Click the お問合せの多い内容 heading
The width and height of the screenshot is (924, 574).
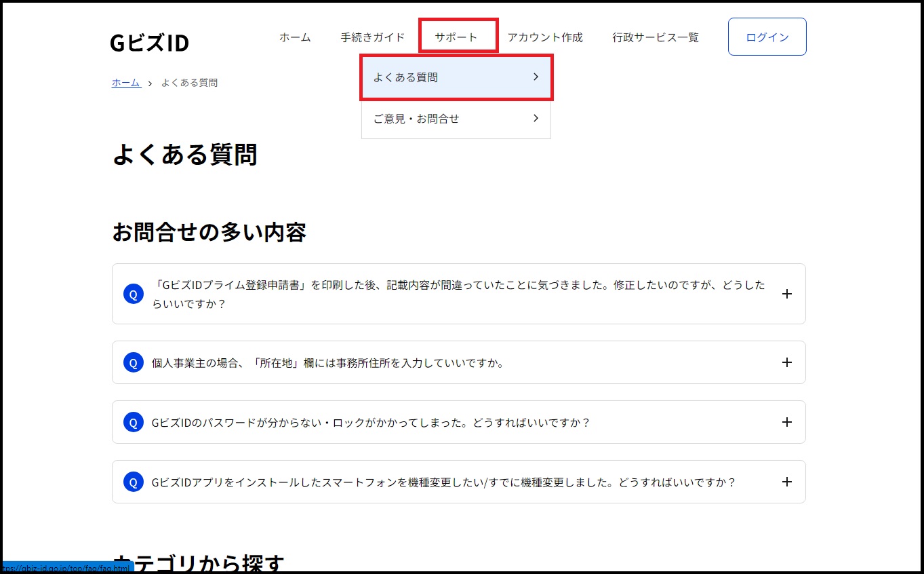click(x=209, y=232)
